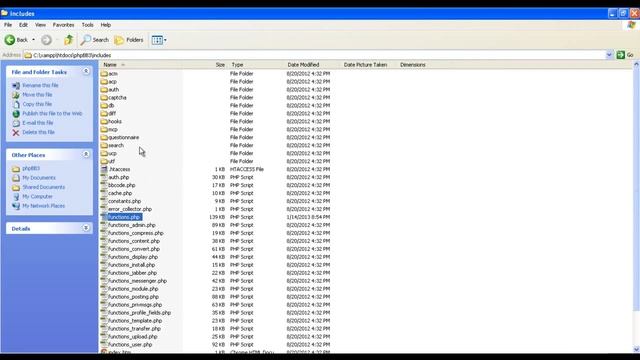Select functions_compress.php file name
640x360 pixels.
(x=136, y=233)
